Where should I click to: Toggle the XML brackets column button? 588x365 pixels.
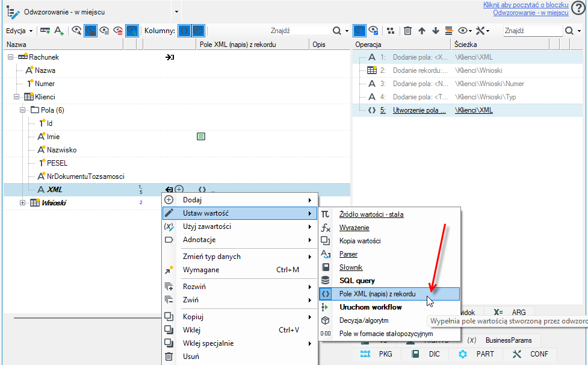tap(184, 31)
